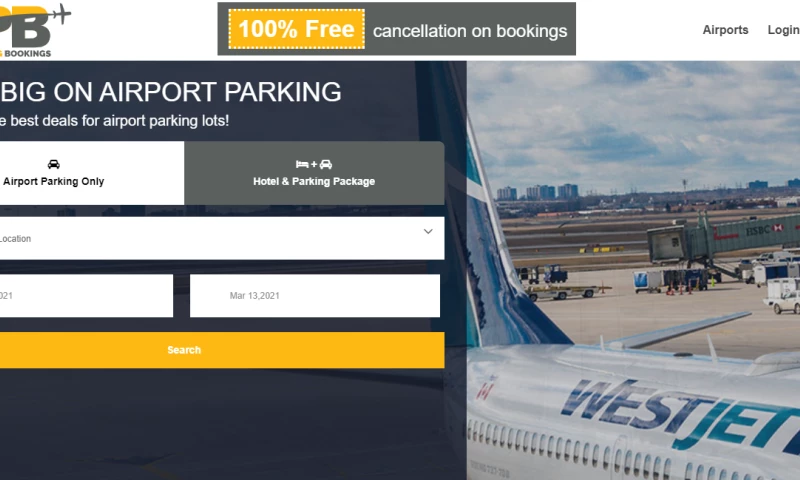Click the car icon above Airport Parking Only

[54, 164]
